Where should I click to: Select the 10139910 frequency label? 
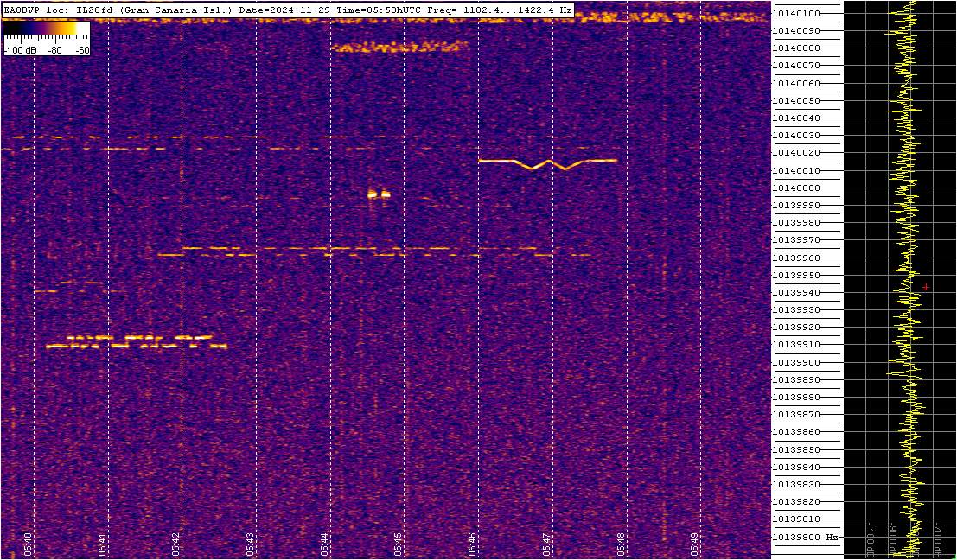[795, 345]
